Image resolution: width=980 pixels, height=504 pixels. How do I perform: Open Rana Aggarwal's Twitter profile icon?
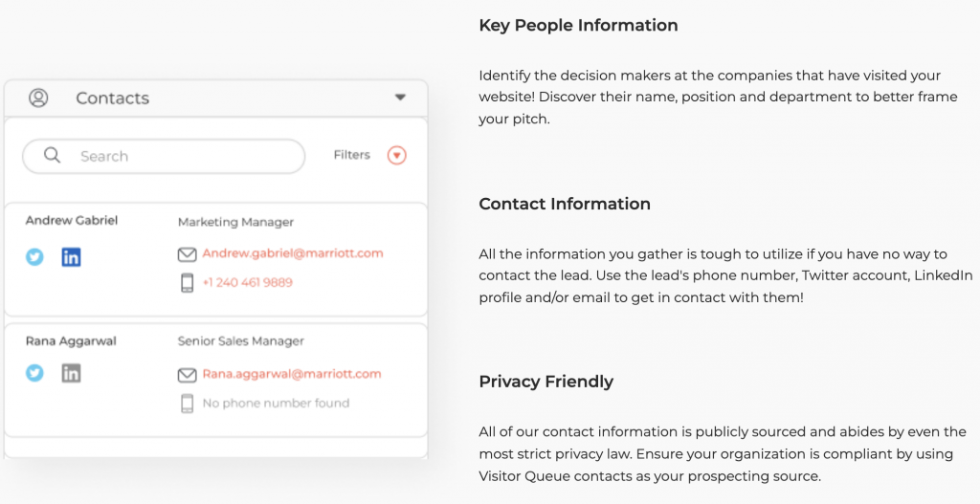click(x=34, y=373)
